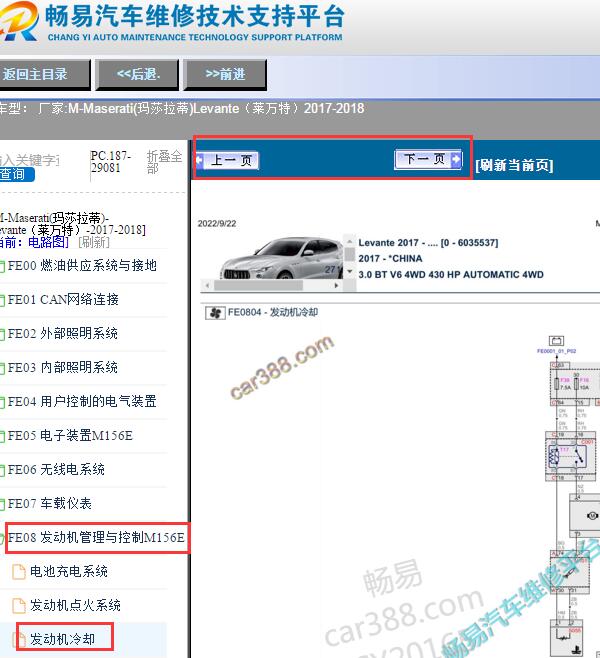Expand FE05 电子装置M156E
This screenshot has height=658, width=600.
pyautogui.click(x=70, y=435)
